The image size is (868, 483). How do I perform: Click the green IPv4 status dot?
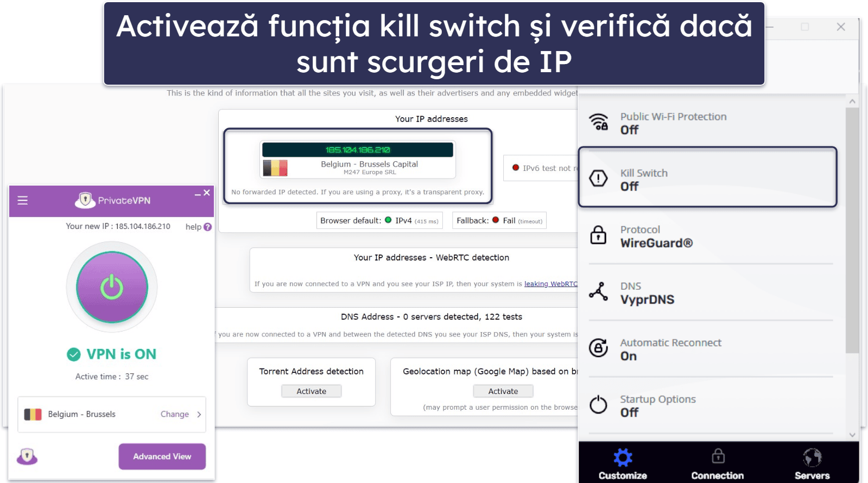[x=388, y=220]
